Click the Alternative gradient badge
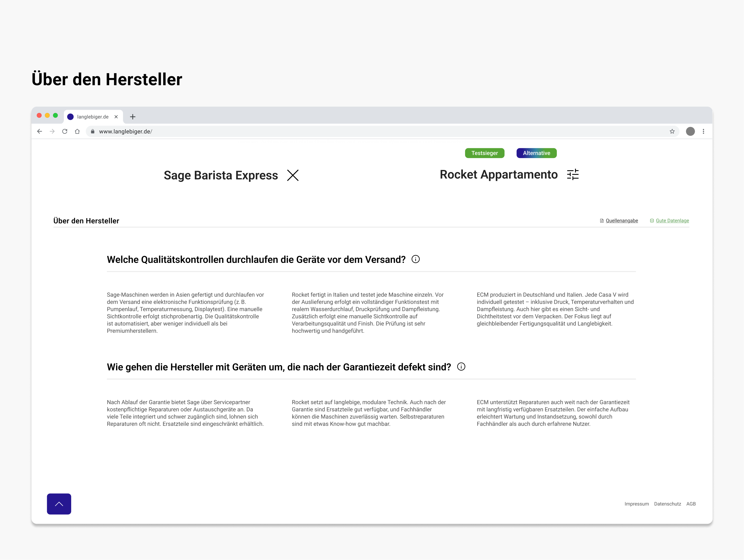Screen dimensions: 744x560 pyautogui.click(x=536, y=153)
